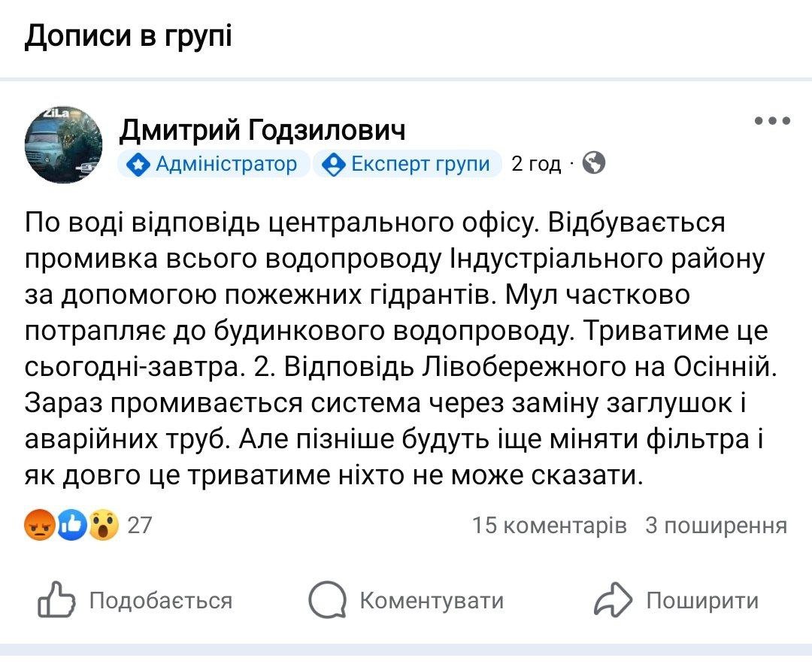This screenshot has width=812, height=667.
Task: Show the 3 поширення list
Action: click(x=716, y=525)
